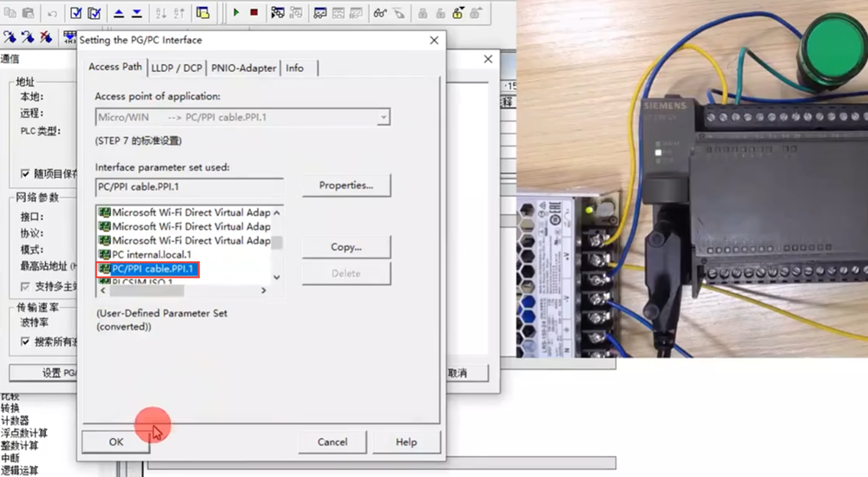Click the Download (blue down arrow) icon
Image resolution: width=868 pixels, height=477 pixels.
coord(137,13)
